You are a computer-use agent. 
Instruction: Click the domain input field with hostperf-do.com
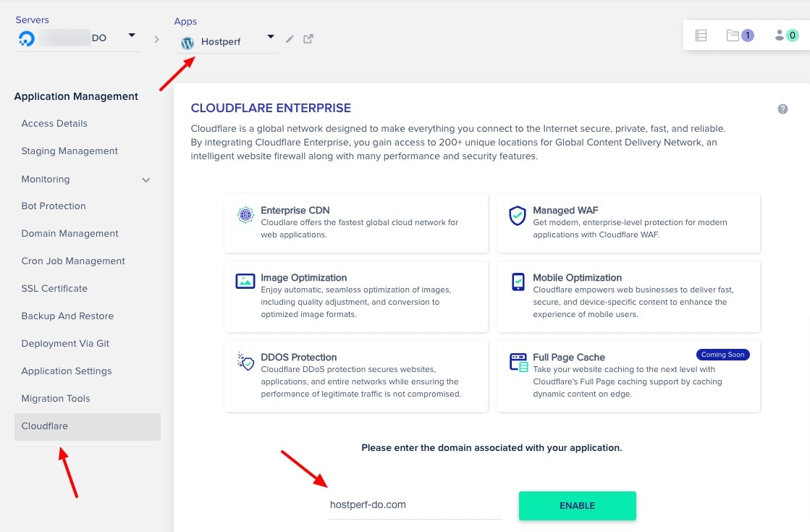[x=415, y=505]
